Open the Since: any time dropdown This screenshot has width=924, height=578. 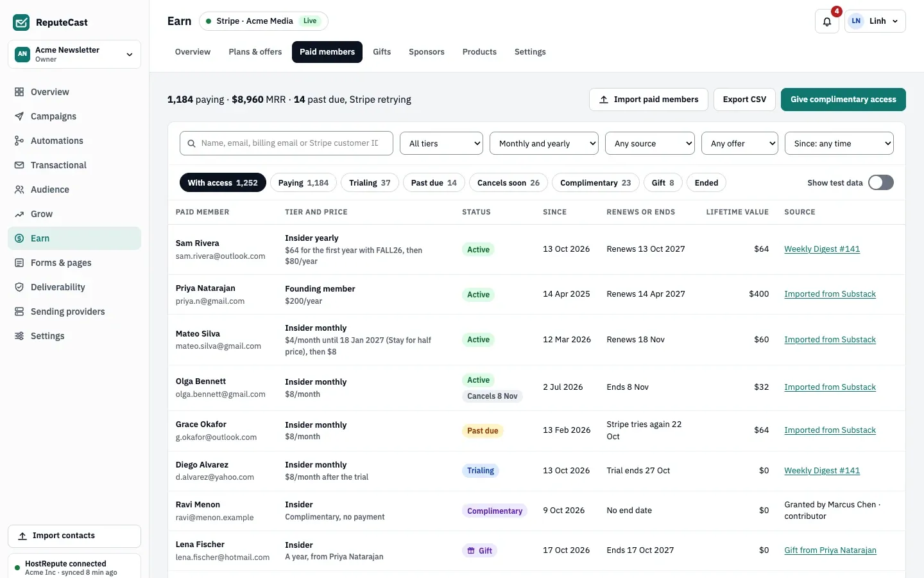(x=839, y=144)
